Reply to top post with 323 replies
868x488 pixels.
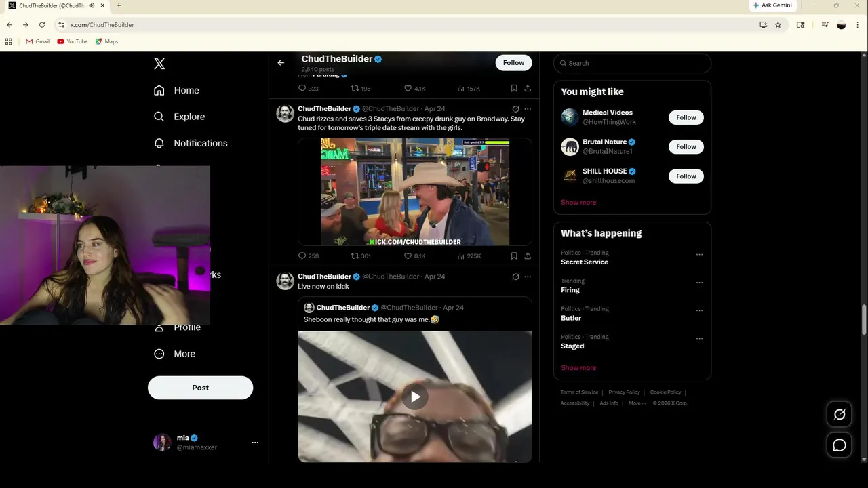309,89
